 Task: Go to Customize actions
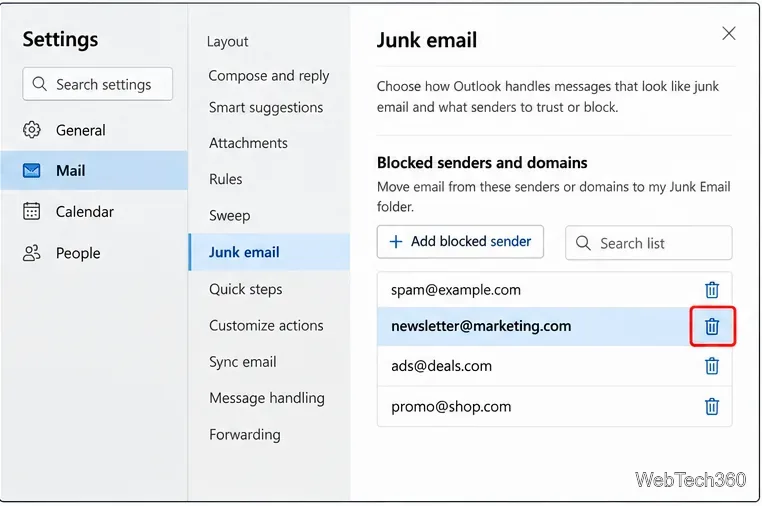[266, 325]
